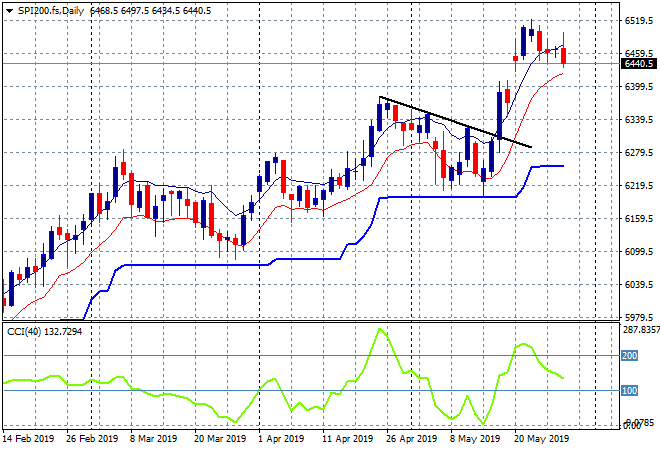Click the 6339.5 price scale label
The image size is (660, 450).
point(639,120)
